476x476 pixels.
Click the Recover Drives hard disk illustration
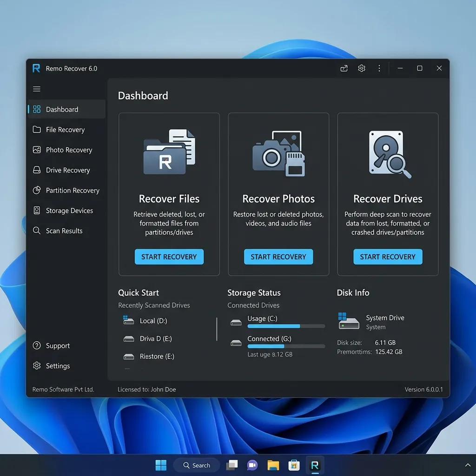point(390,154)
